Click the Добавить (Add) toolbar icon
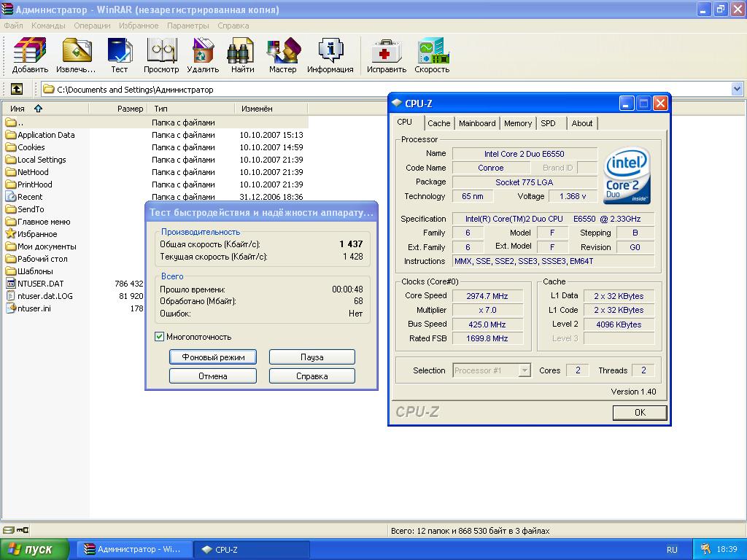The image size is (747, 560). click(30, 55)
